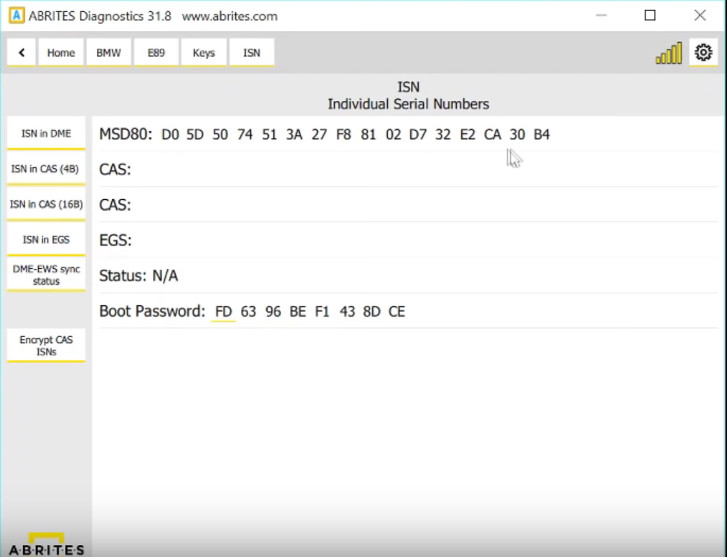Click ISN in CAS (4B) button
727x557 pixels.
pyautogui.click(x=46, y=169)
